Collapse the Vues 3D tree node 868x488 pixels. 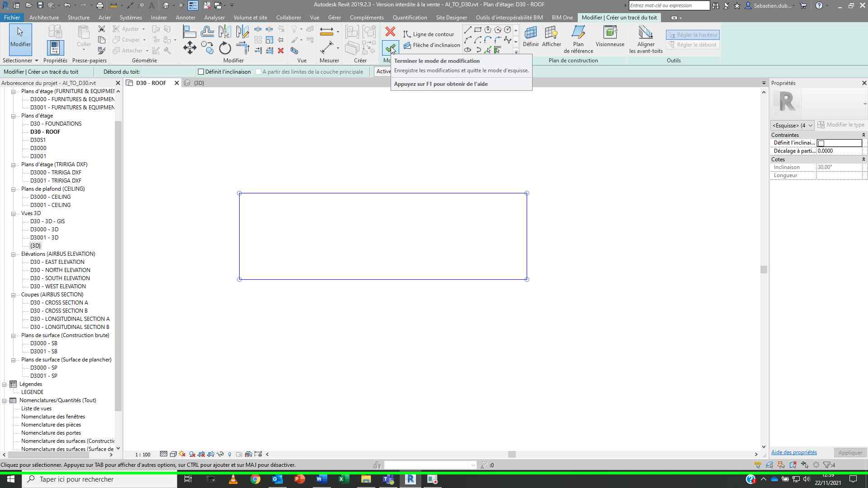point(13,213)
